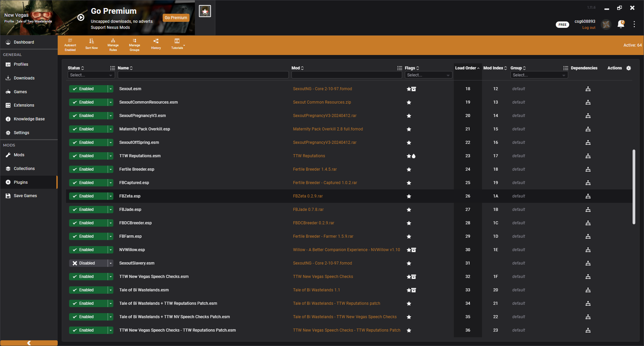Toggle Enabled status for Tale of Bi Wastelands.esm
This screenshot has height=346, width=644.
pos(88,290)
